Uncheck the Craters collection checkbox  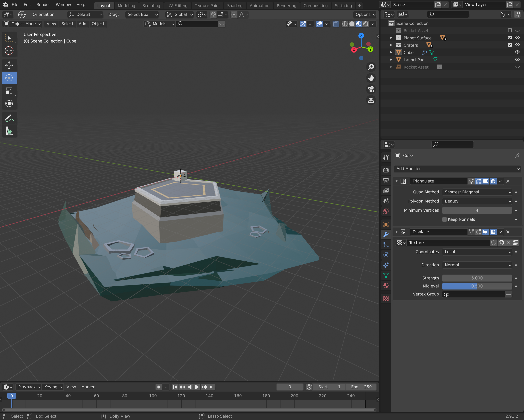click(510, 45)
